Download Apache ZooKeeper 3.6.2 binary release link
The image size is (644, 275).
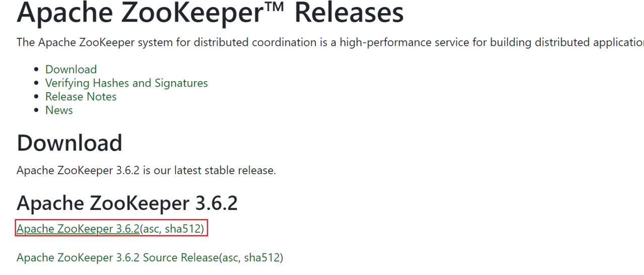pyautogui.click(x=77, y=229)
